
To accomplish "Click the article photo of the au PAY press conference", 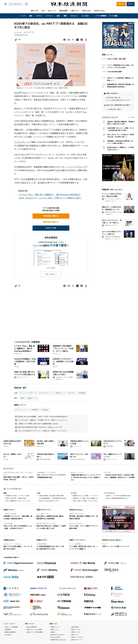I will pos(51,65).
